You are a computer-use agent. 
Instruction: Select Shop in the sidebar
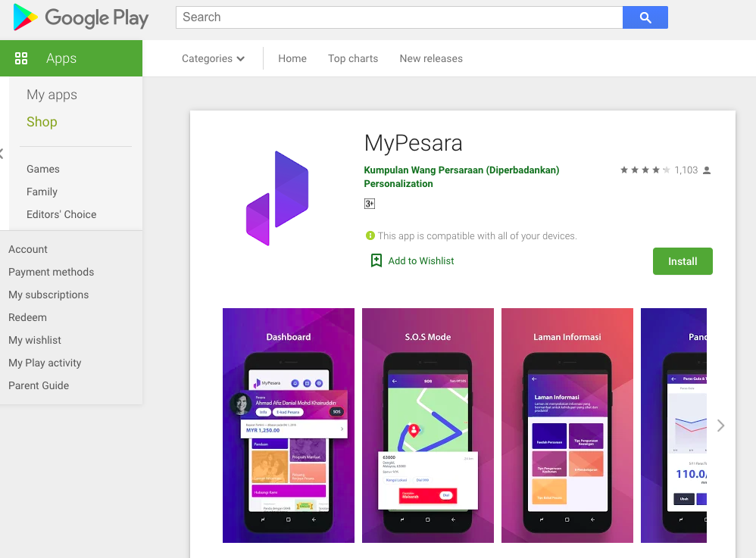(42, 122)
